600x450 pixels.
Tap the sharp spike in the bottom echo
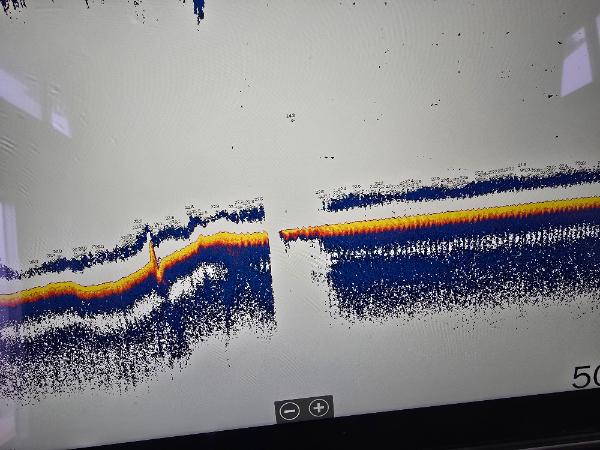(x=154, y=259)
